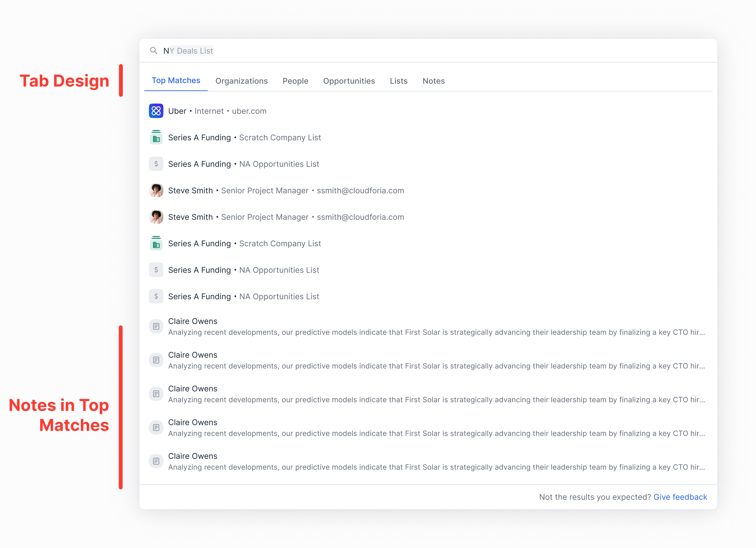Select the Top Matches tab
This screenshot has width=756, height=548.
tap(176, 81)
